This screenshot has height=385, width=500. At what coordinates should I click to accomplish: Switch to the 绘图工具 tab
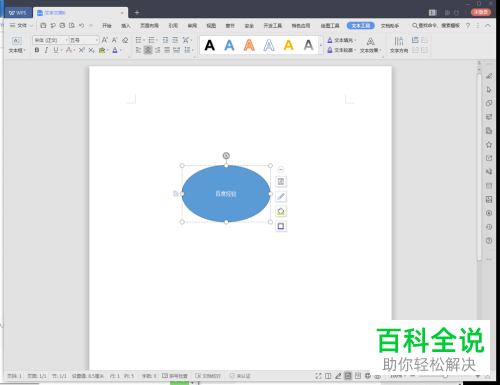tap(330, 25)
